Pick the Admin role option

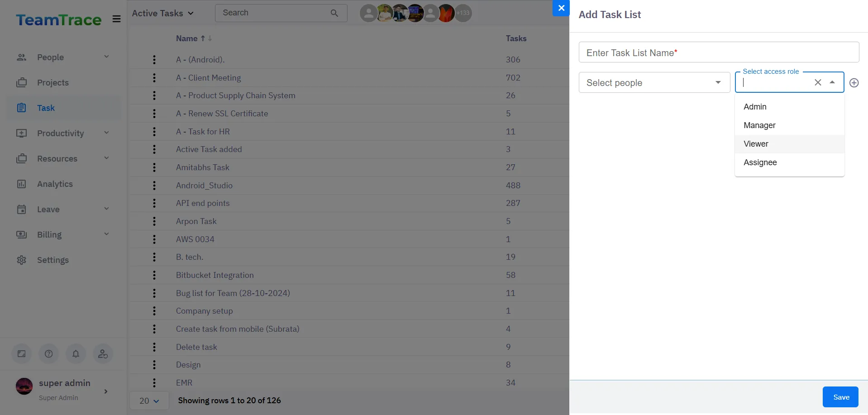point(755,107)
